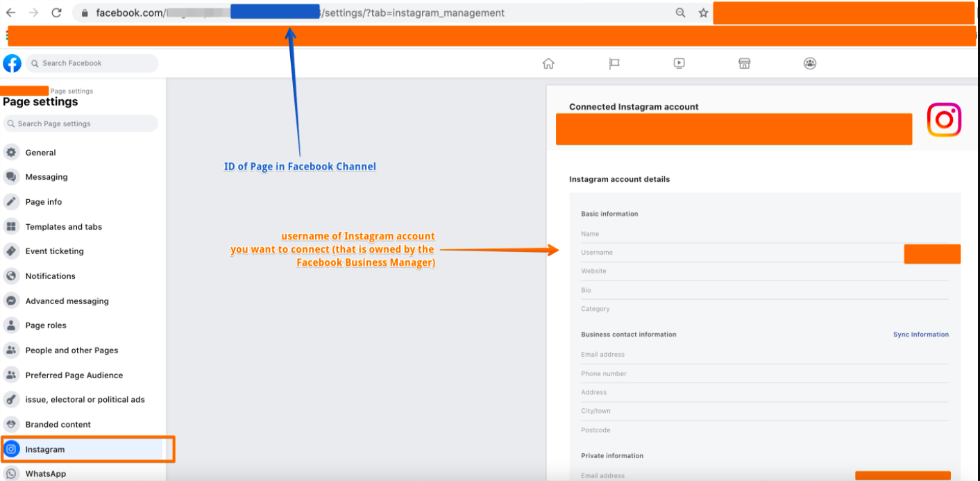
Task: Open the Marketplace store icon
Action: pos(744,63)
